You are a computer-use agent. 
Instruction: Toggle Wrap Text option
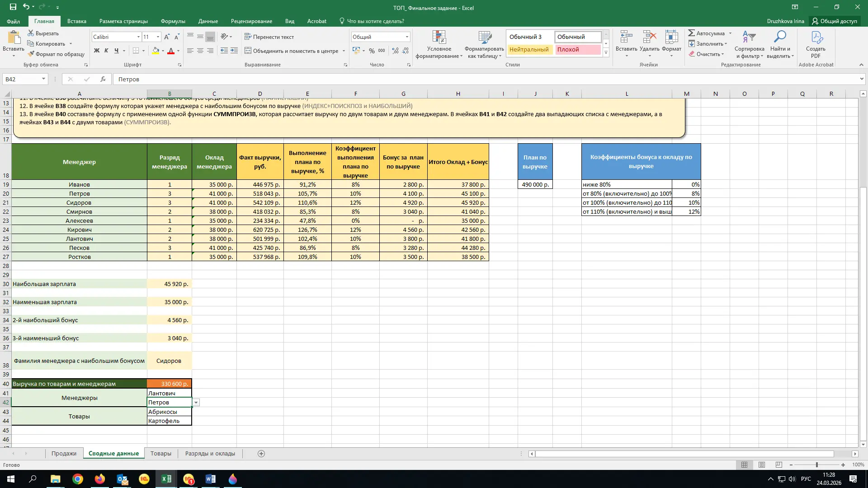[x=269, y=37]
